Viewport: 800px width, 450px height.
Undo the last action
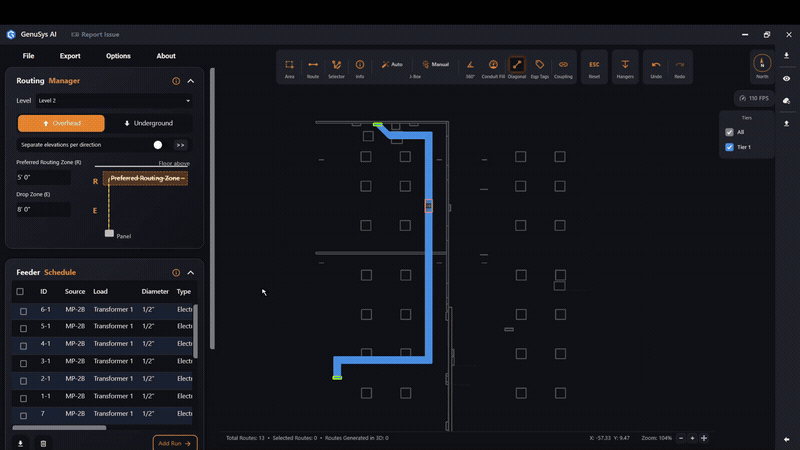pyautogui.click(x=656, y=68)
